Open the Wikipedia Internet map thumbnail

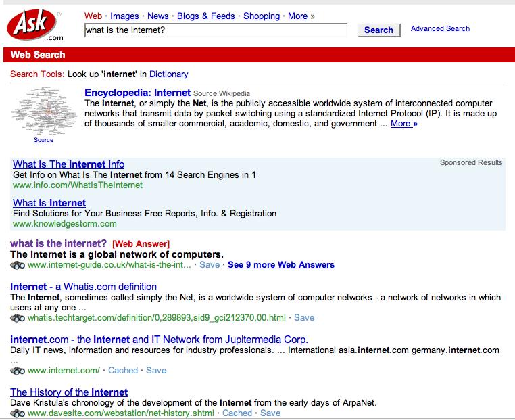coord(43,112)
